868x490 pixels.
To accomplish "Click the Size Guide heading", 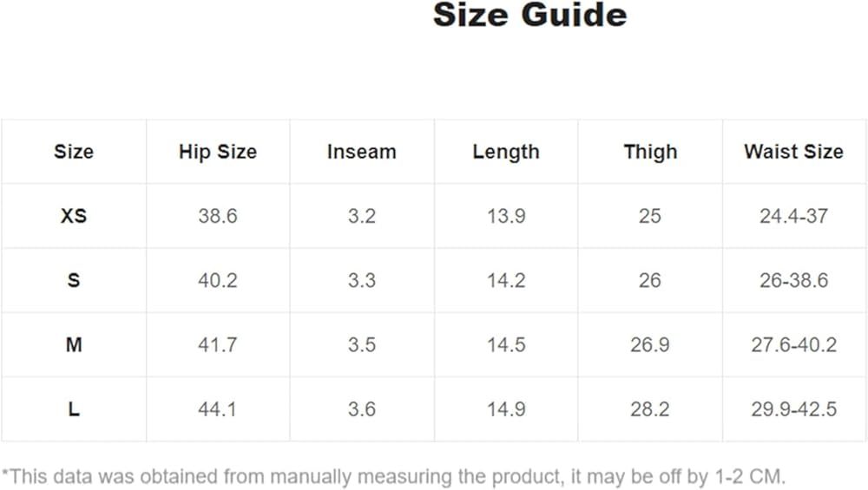I will pos(529,16).
